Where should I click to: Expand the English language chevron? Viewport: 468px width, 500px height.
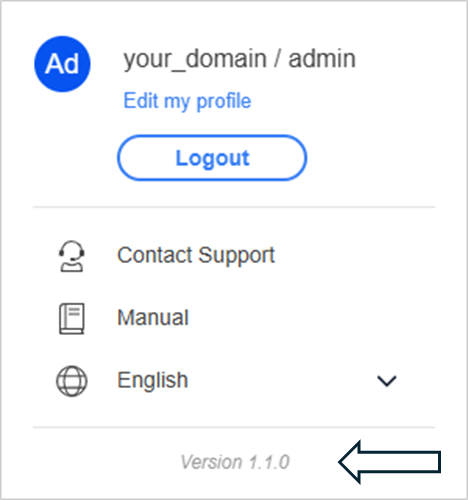[387, 381]
